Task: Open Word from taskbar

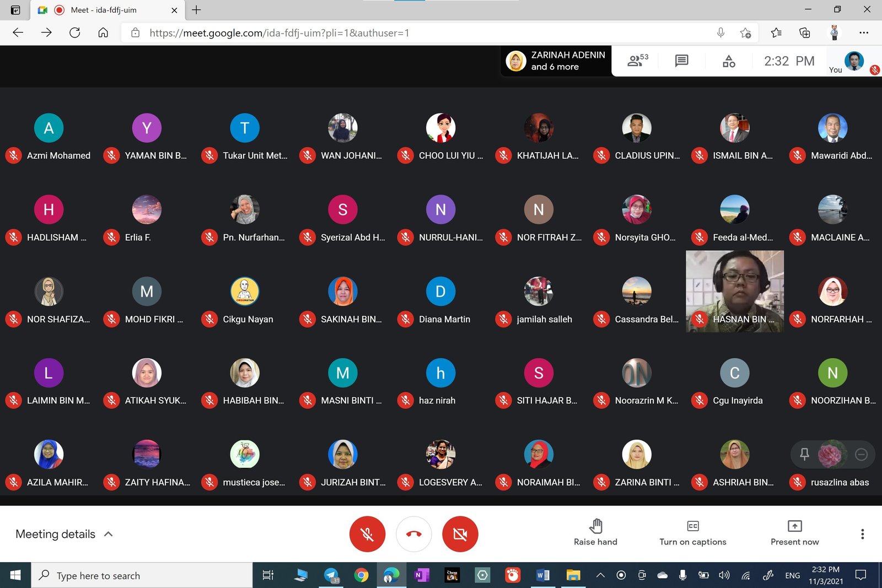Action: coord(542,575)
